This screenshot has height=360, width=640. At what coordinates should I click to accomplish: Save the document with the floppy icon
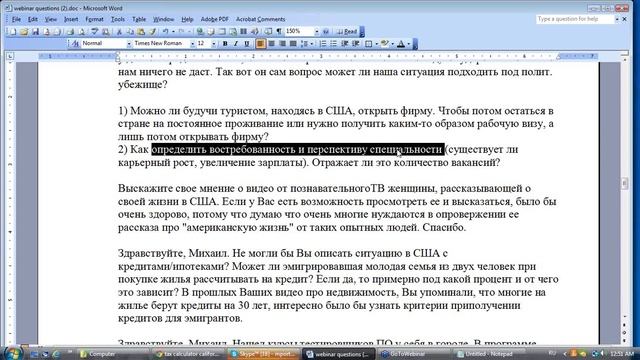click(36, 31)
